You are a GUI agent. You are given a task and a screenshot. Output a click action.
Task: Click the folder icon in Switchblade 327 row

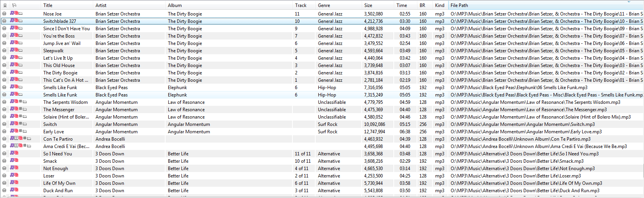[20, 21]
